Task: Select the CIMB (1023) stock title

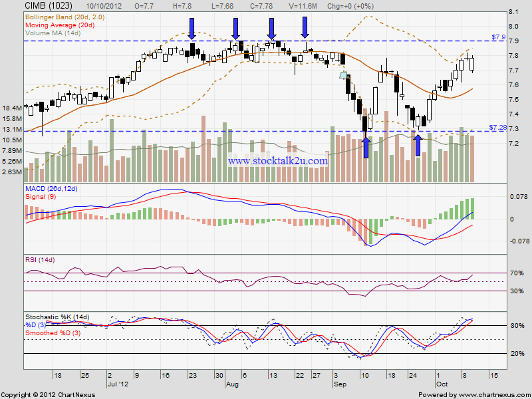Action: (x=49, y=6)
